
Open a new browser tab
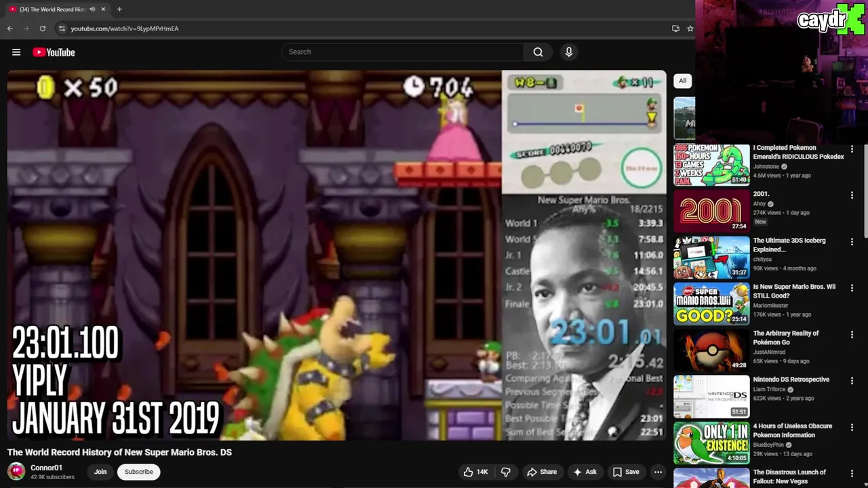pyautogui.click(x=119, y=9)
